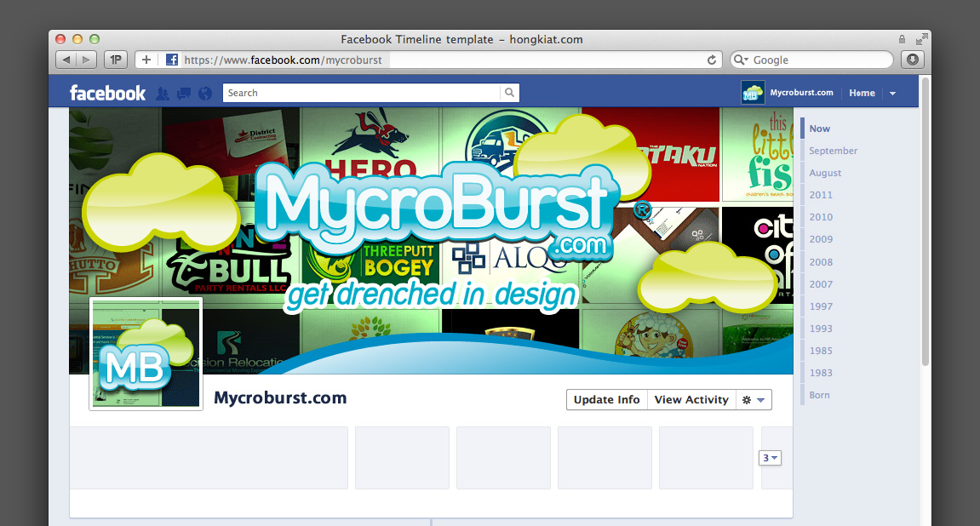This screenshot has height=526, width=980.
Task: Select September in the timeline navigator
Action: pos(833,151)
